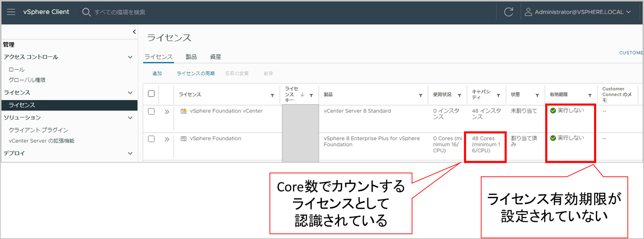Open vCenter Server の拡張機能
Viewport: 644px width, 239px height.
pos(42,141)
